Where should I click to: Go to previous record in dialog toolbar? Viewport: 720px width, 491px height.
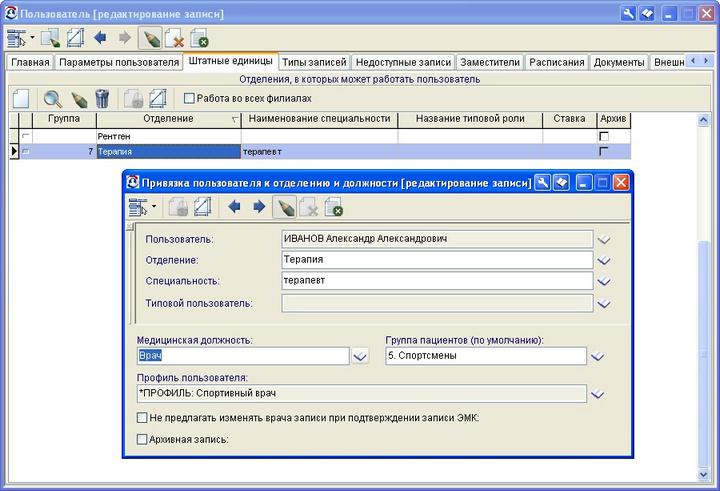point(234,207)
